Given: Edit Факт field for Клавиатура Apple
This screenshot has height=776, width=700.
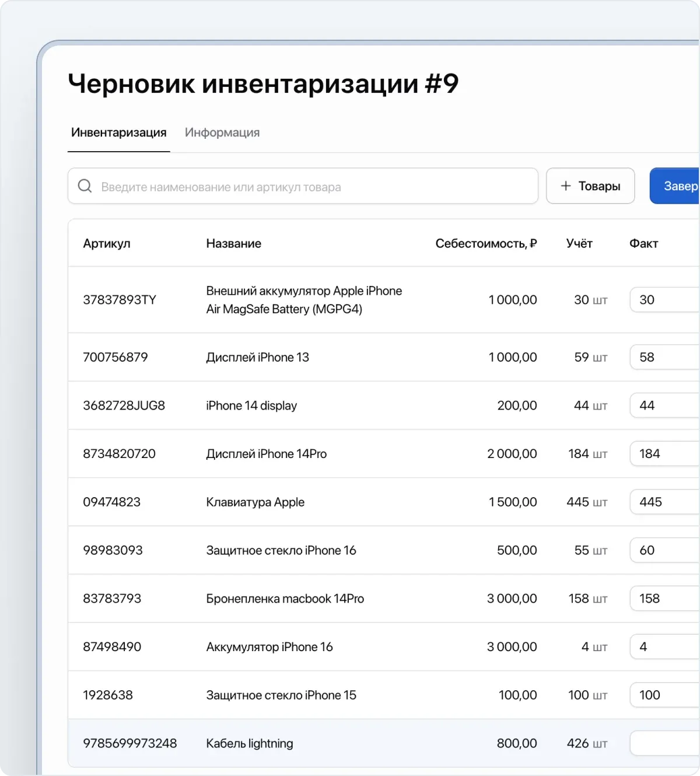Looking at the screenshot, I should click(x=665, y=502).
